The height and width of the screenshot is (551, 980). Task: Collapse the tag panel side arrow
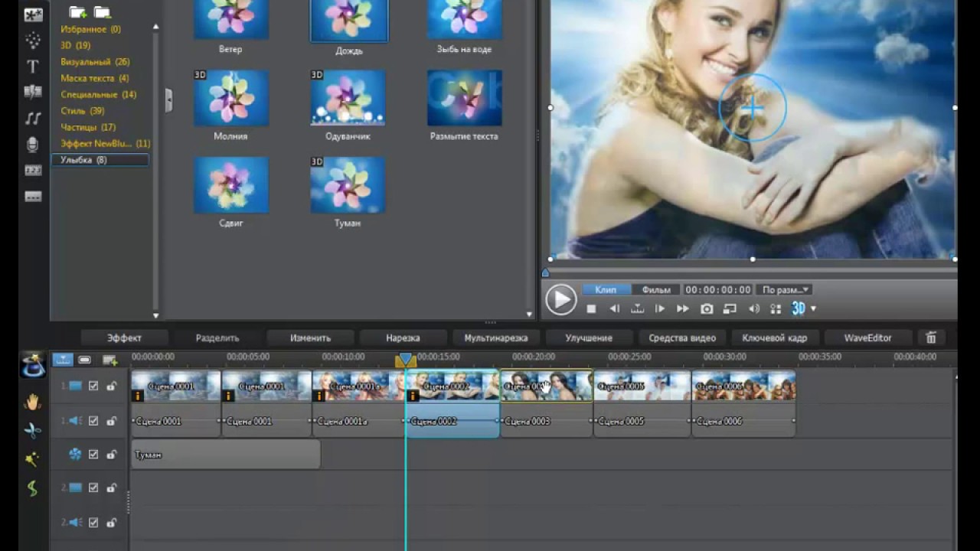tap(168, 100)
